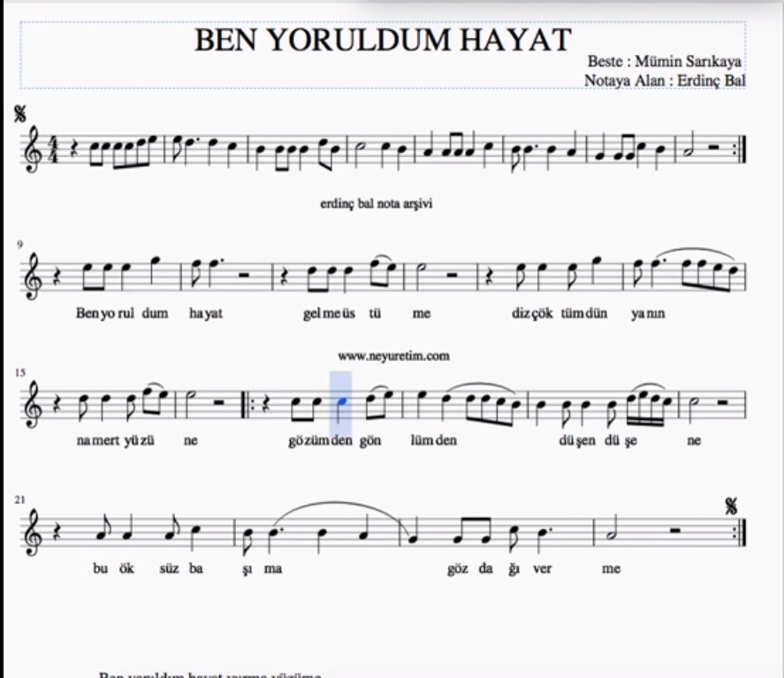Viewport: 784px width, 678px height.
Task: Click the lyric syllable 'dum'
Action: tap(155, 313)
